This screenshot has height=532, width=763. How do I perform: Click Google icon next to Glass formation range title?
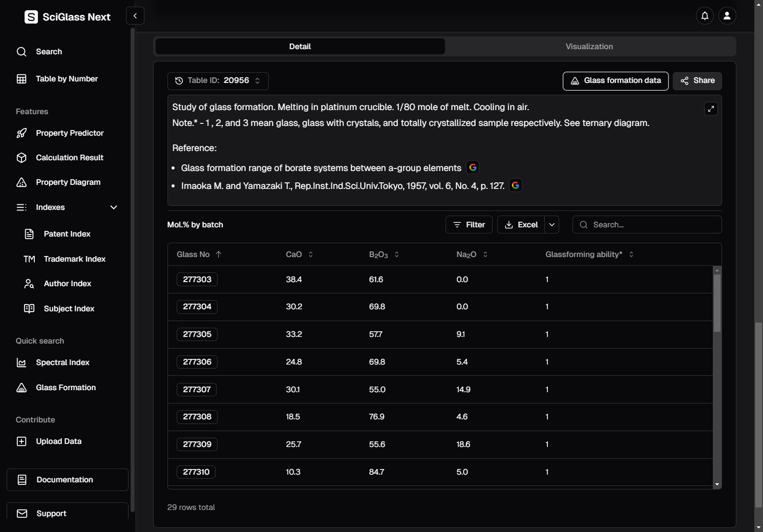coord(473,167)
